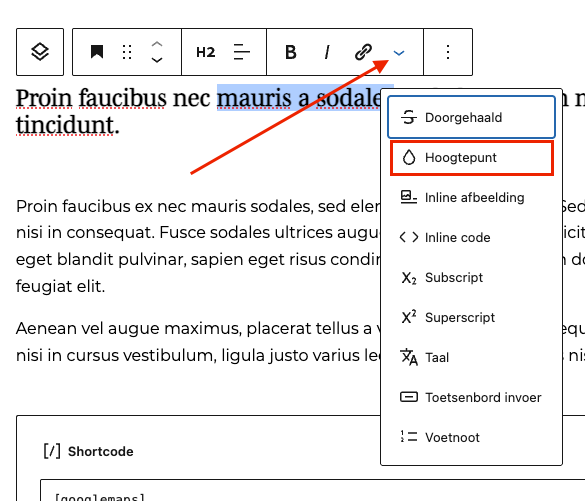Click the heading block type bookmark icon
The width and height of the screenshot is (585, 501).
pyautogui.click(x=97, y=52)
